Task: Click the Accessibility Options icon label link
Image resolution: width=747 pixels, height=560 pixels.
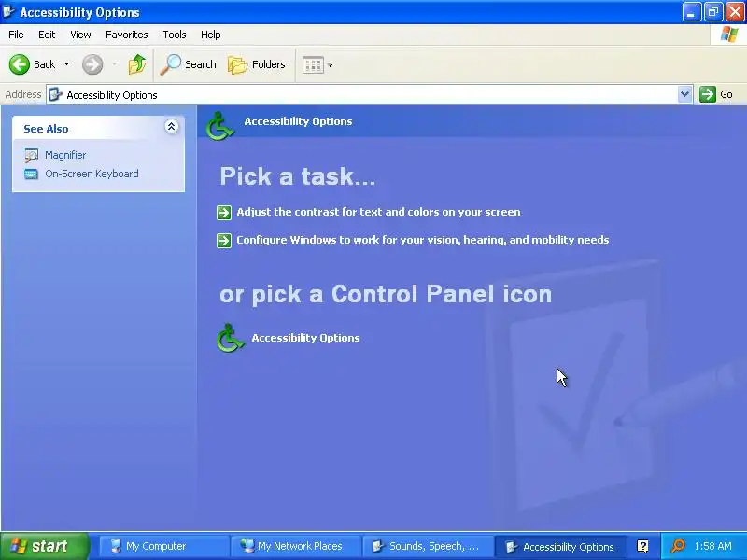Action: 305,338
